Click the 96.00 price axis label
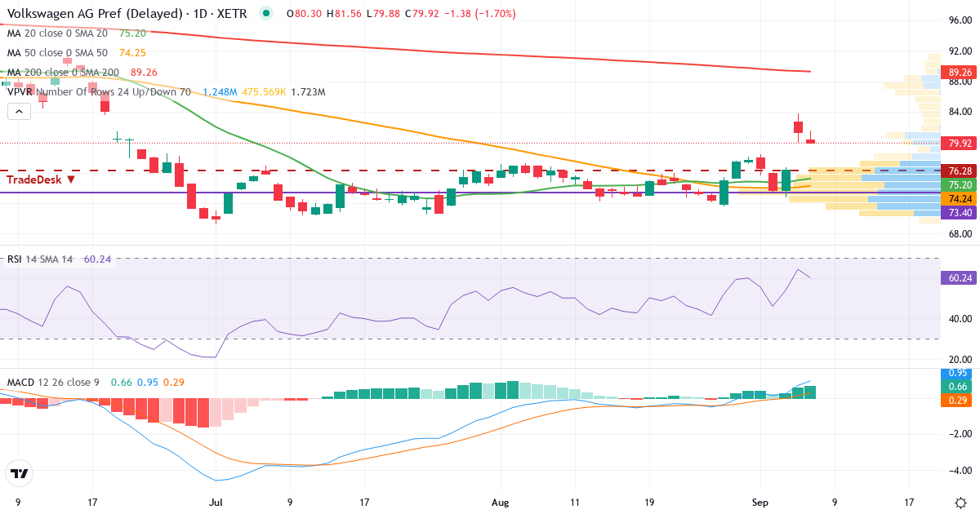980x514 pixels. (x=959, y=20)
